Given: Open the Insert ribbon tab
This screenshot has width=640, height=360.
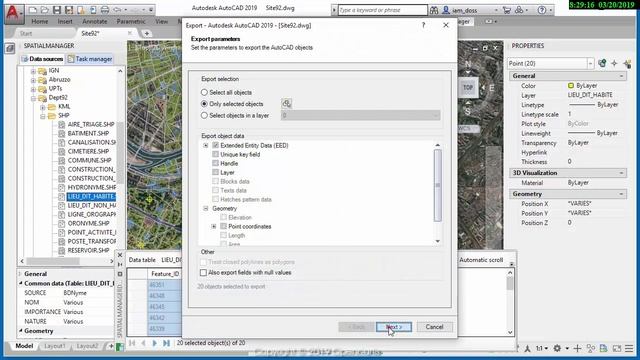Looking at the screenshot, I should click(x=65, y=22).
